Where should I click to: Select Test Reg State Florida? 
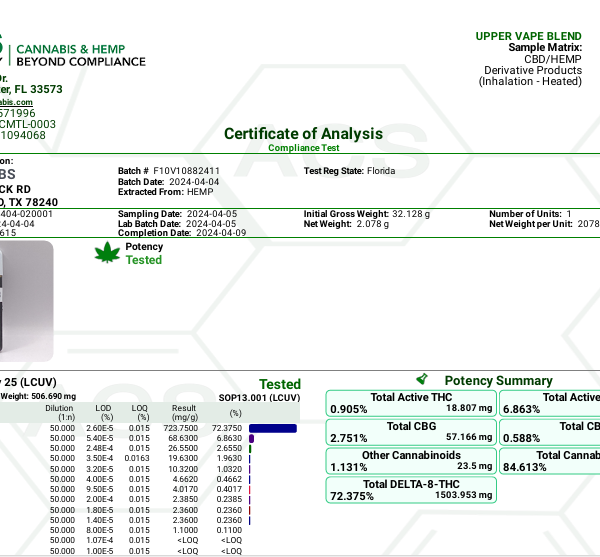pyautogui.click(x=349, y=171)
